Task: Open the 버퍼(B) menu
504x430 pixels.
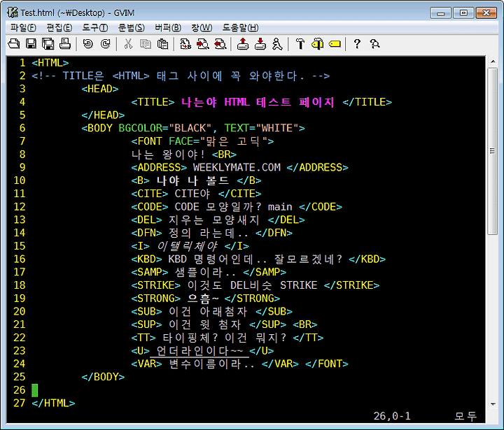Action: (168, 27)
